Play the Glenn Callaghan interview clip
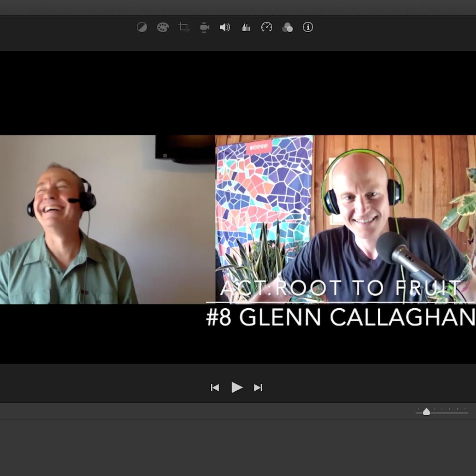Image resolution: width=476 pixels, height=476 pixels. click(237, 388)
